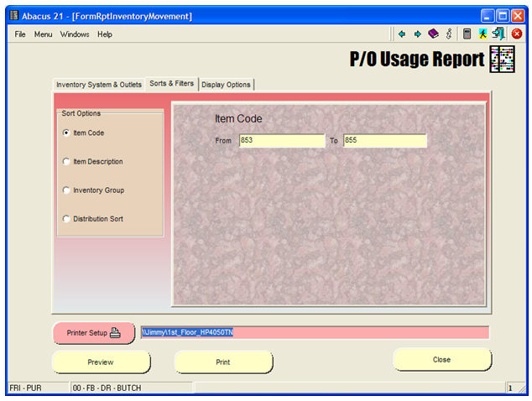Click the back arrow toolbar icon
This screenshot has width=532, height=401.
402,34
